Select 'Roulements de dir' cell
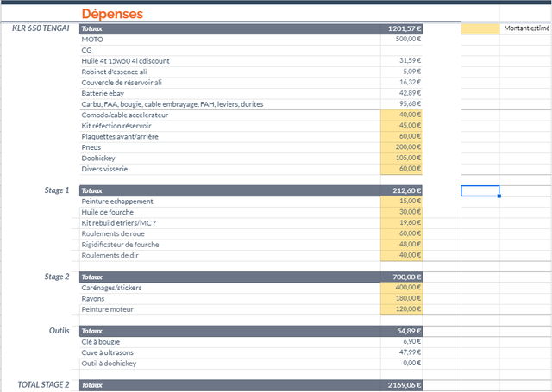Screen dimensions: 552x392 (x=230, y=255)
